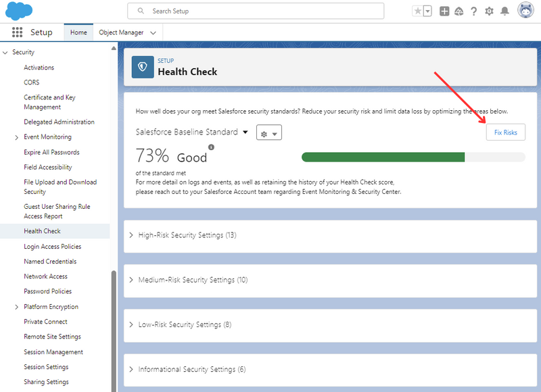Open Activations in the sidebar

39,68
